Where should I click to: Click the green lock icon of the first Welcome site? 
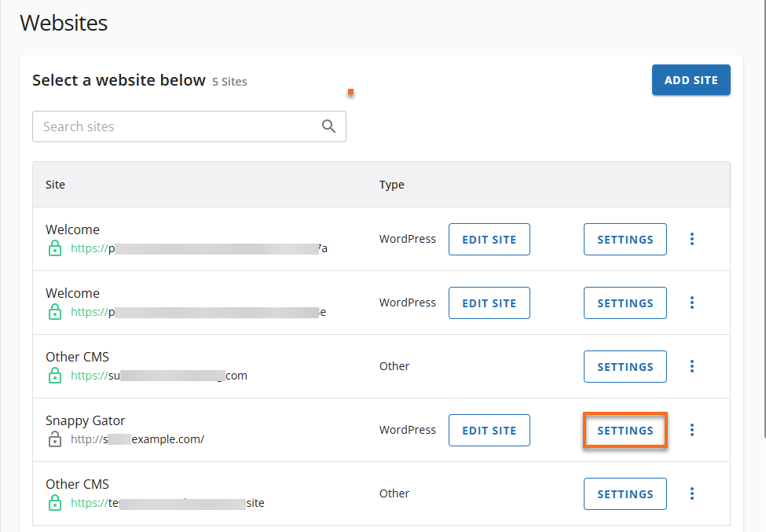pos(55,248)
